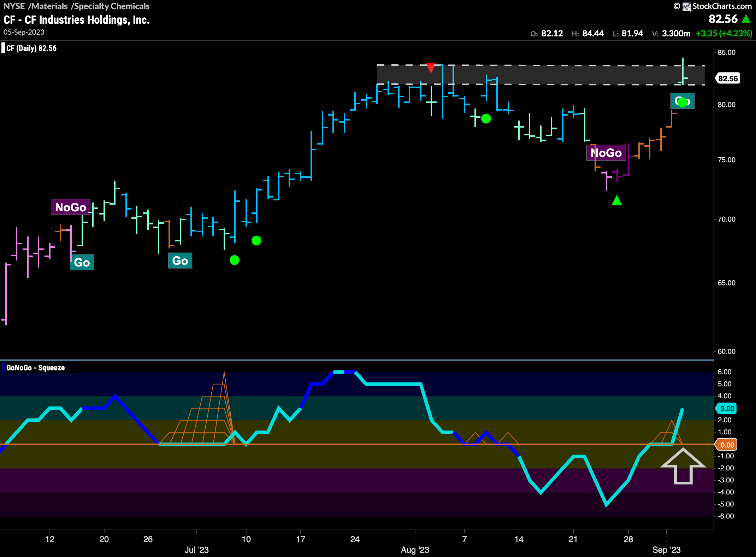Click the green circle marker on the far-right price bar
756x557 pixels.
pos(683,102)
